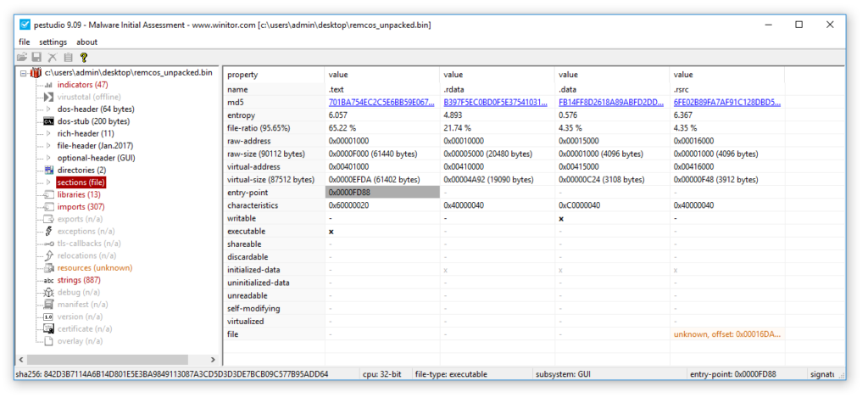Viewport: 868px width, 398px height.
Task: Toggle the executable mark for .text section
Action: click(x=331, y=231)
